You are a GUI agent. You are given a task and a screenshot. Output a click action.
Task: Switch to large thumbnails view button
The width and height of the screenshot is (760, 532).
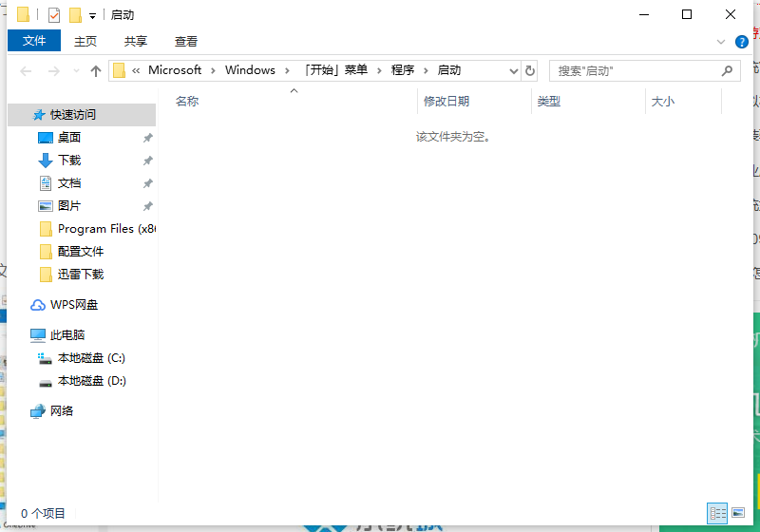click(737, 513)
